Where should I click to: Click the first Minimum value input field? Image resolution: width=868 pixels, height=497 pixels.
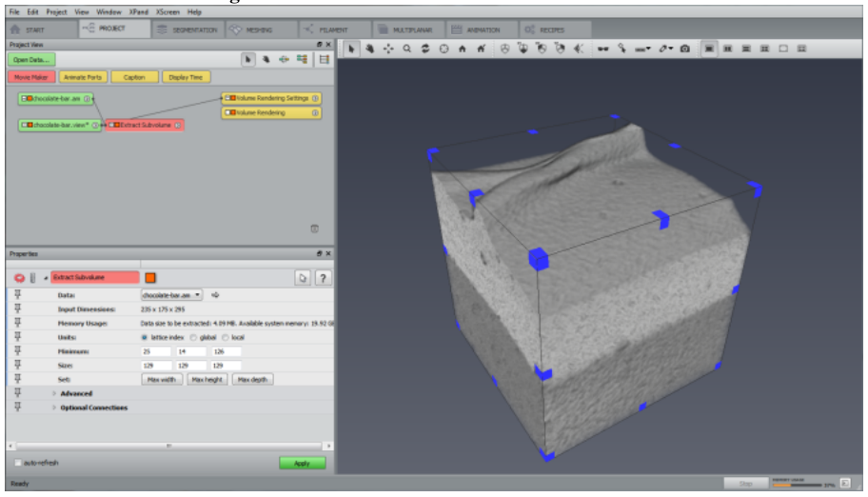156,351
